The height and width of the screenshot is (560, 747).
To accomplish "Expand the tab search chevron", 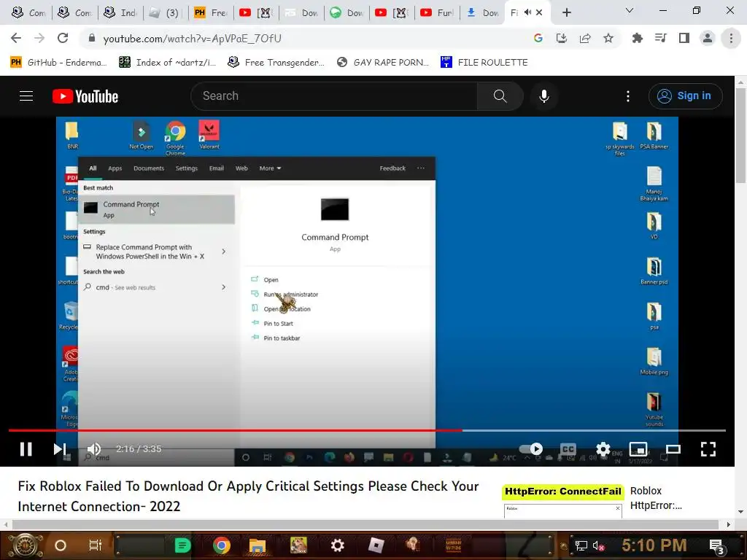I will tap(630, 10).
